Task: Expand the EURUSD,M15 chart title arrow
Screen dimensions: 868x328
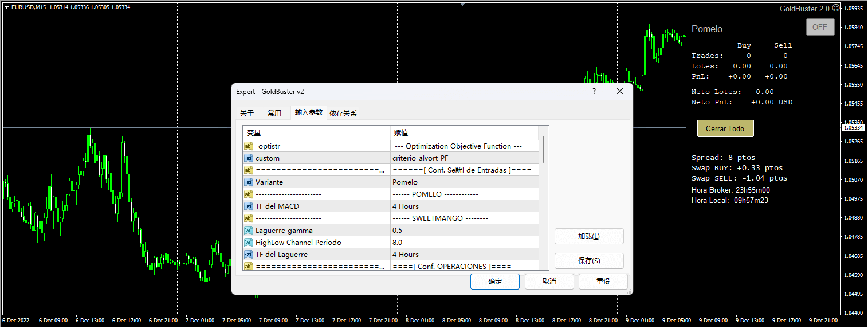Action: coord(6,7)
